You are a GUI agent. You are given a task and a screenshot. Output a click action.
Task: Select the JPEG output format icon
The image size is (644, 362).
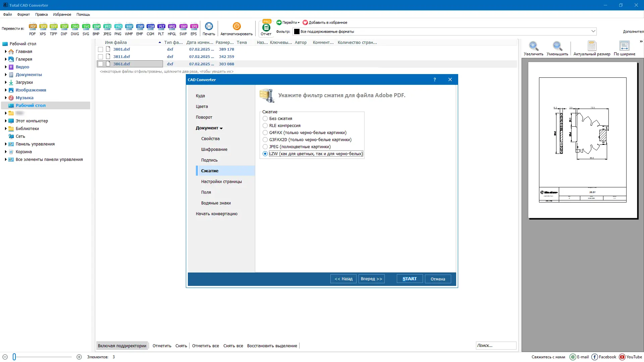[107, 26]
